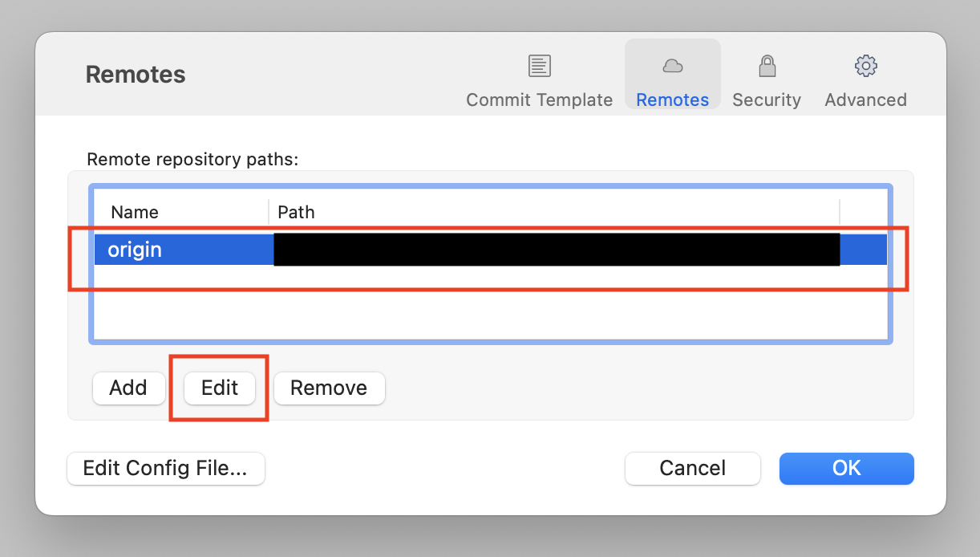Click empty list area below origin row
980x557 pixels.
[x=489, y=309]
